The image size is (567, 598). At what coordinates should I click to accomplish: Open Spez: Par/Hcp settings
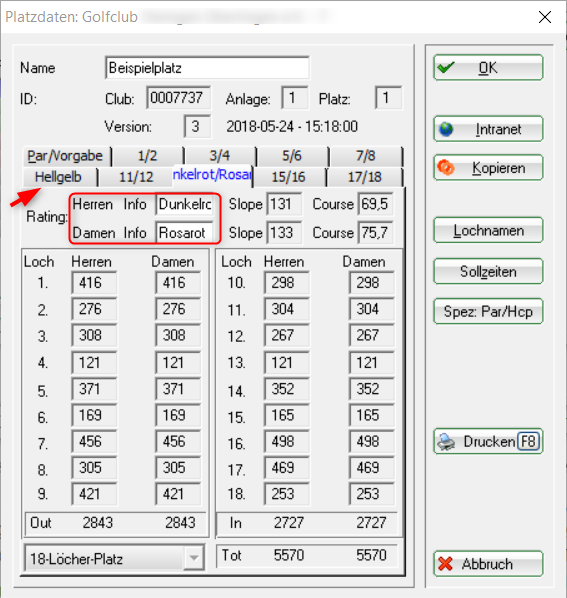(x=488, y=312)
